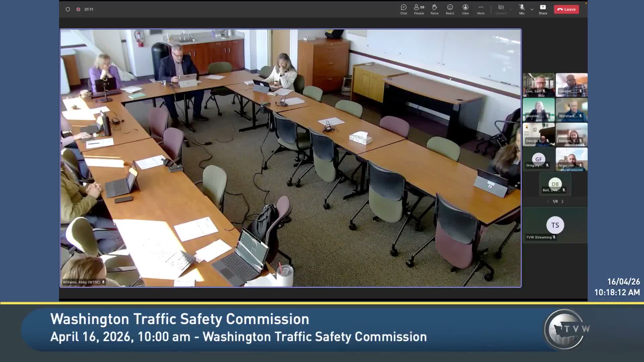Open the More actions menu
The height and width of the screenshot is (362, 644).
click(x=481, y=9)
